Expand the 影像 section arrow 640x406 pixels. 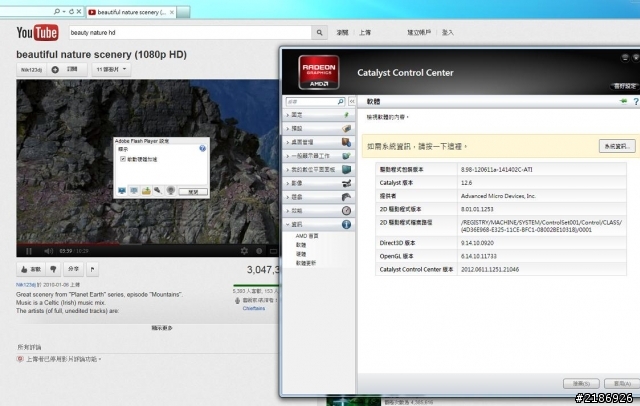pyautogui.click(x=287, y=183)
